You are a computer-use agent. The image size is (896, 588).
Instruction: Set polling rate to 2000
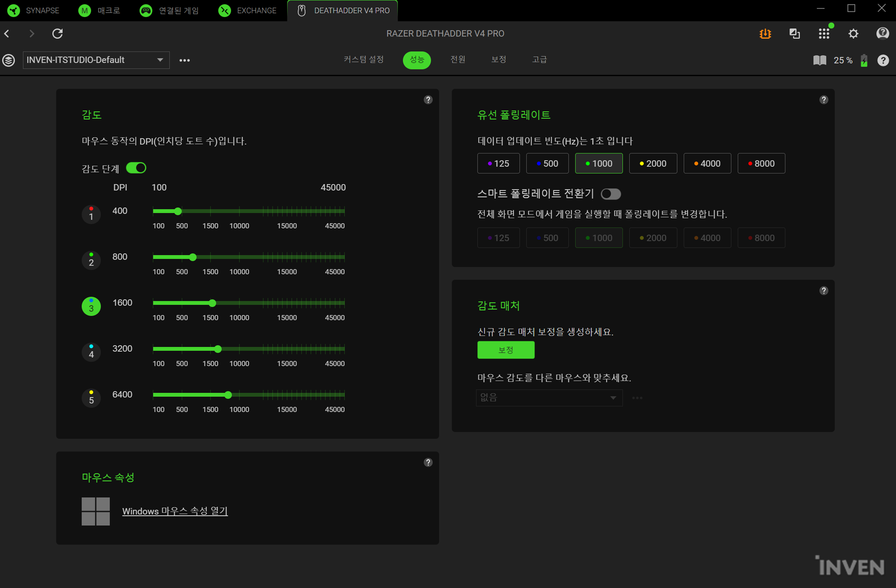pos(653,163)
